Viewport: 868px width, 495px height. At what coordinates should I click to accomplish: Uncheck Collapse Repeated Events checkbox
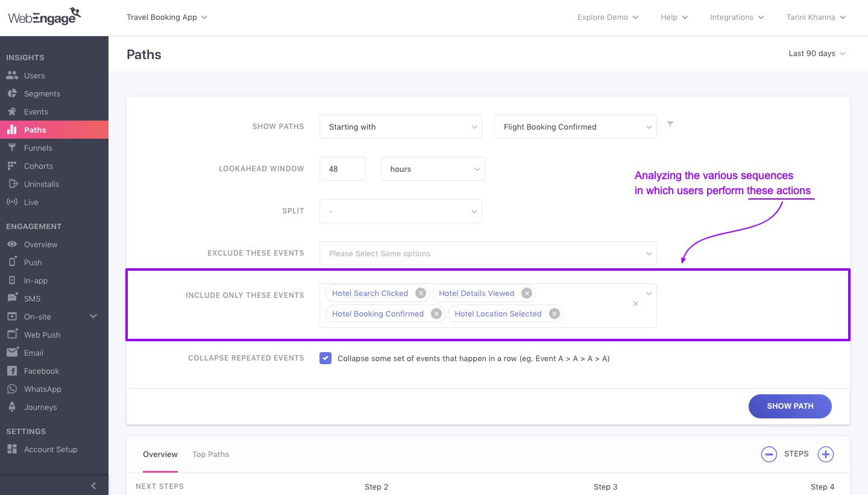pyautogui.click(x=325, y=358)
